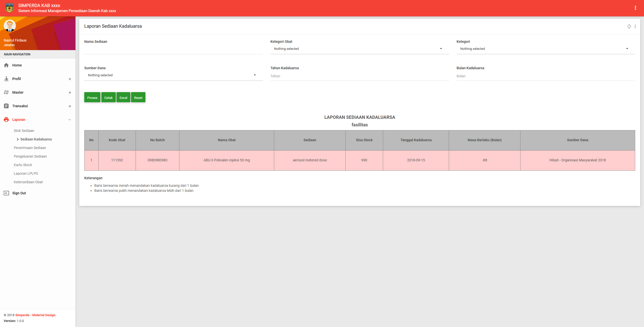Screen dimensions: 644x327
Task: Open the Sumber Dana dropdown
Action: tap(173, 75)
